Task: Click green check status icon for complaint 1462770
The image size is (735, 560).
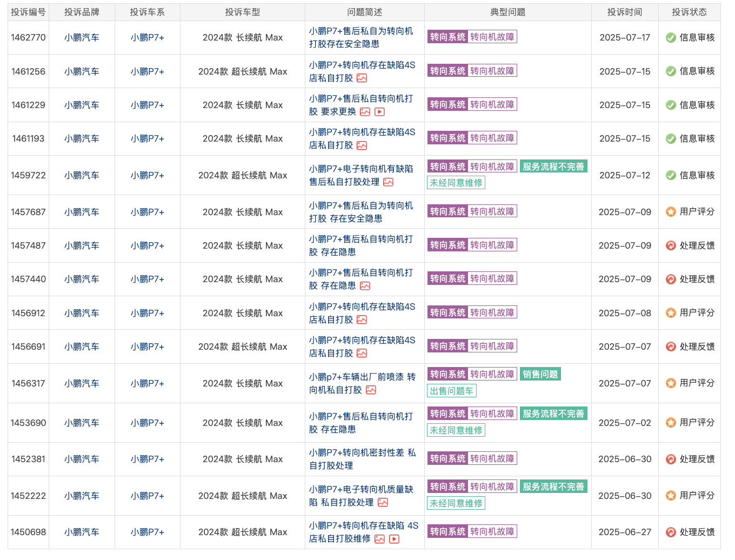Action: pyautogui.click(x=671, y=38)
